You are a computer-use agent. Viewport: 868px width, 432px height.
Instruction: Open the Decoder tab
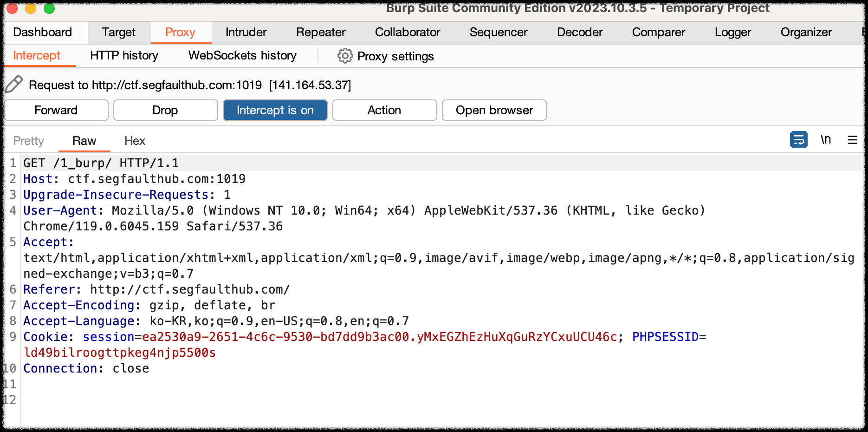(x=580, y=32)
